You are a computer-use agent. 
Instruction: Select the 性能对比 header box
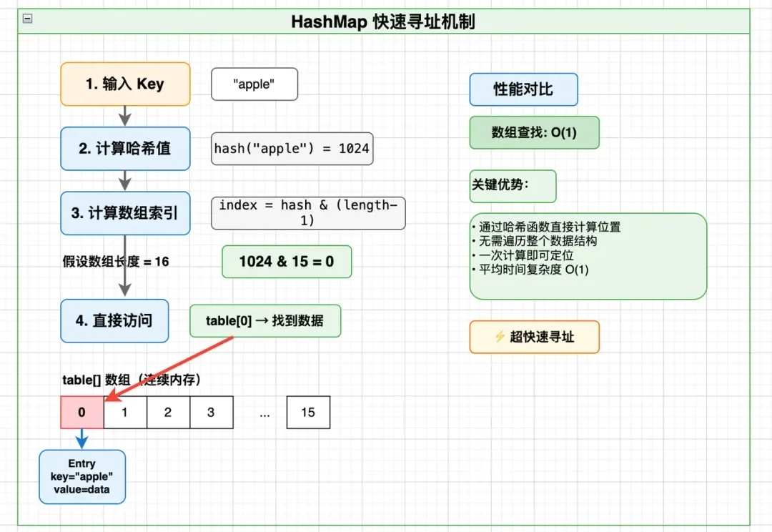click(523, 89)
